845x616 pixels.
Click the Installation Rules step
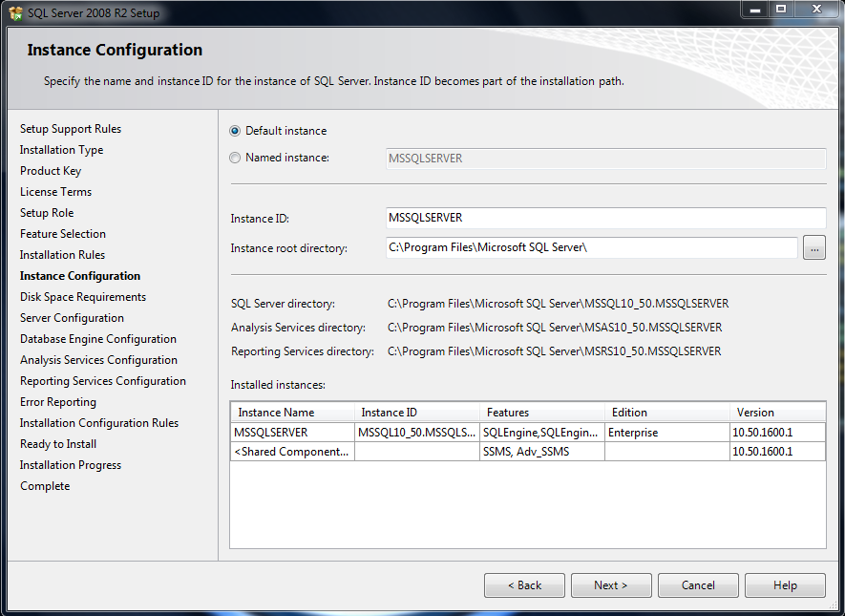62,255
